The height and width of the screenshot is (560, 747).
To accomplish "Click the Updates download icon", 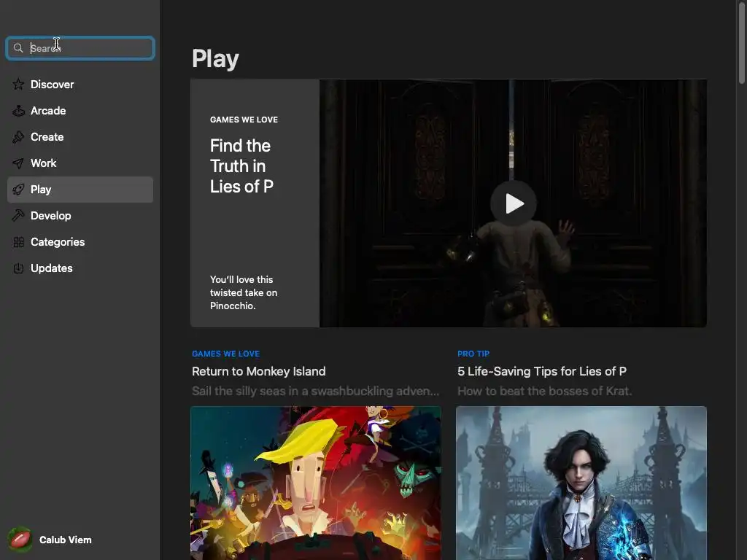I will 18,268.
